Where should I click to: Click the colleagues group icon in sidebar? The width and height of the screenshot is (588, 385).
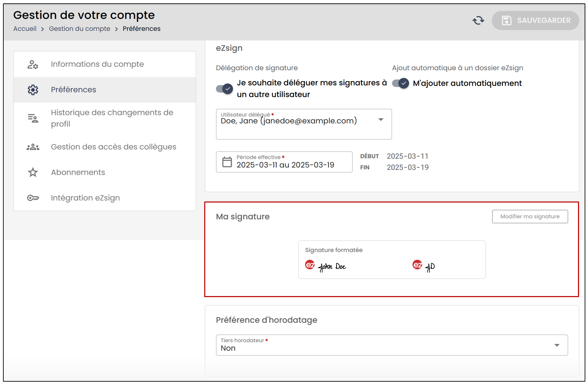(x=33, y=147)
